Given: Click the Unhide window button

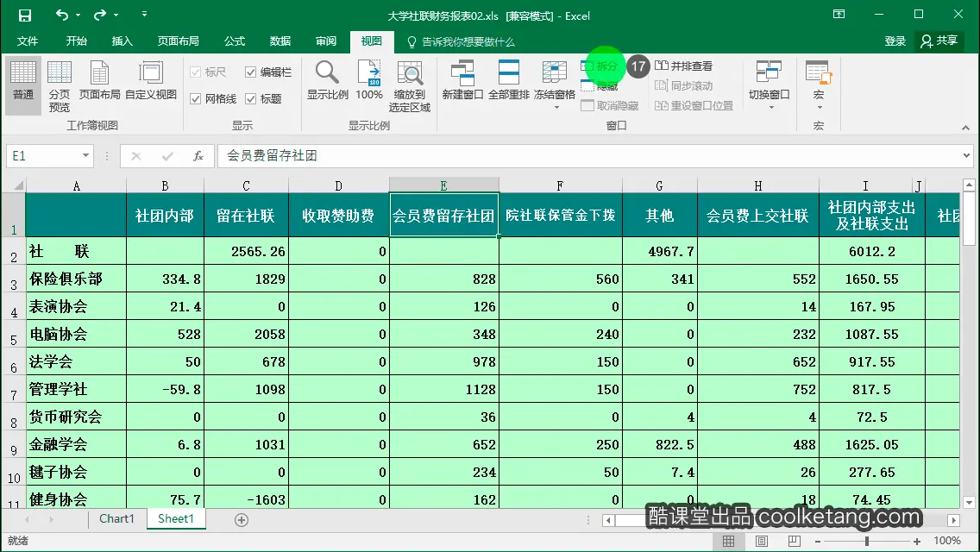Looking at the screenshot, I should (610, 105).
